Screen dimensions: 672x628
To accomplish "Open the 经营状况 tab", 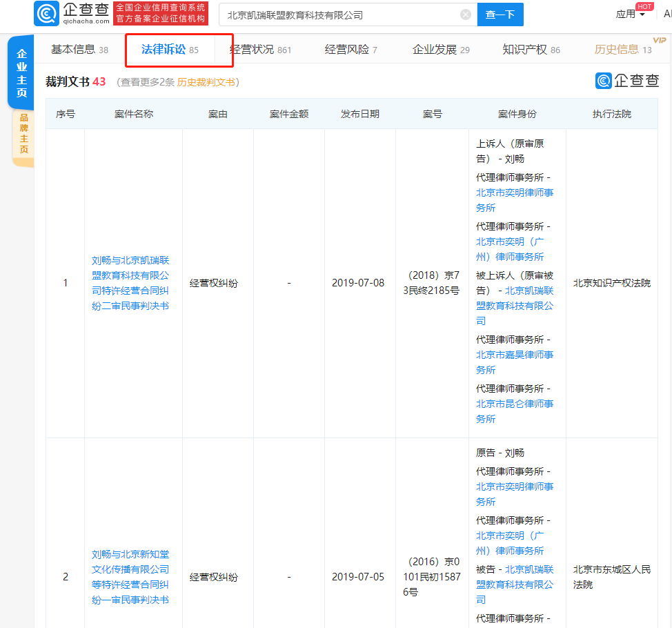I will coord(261,50).
